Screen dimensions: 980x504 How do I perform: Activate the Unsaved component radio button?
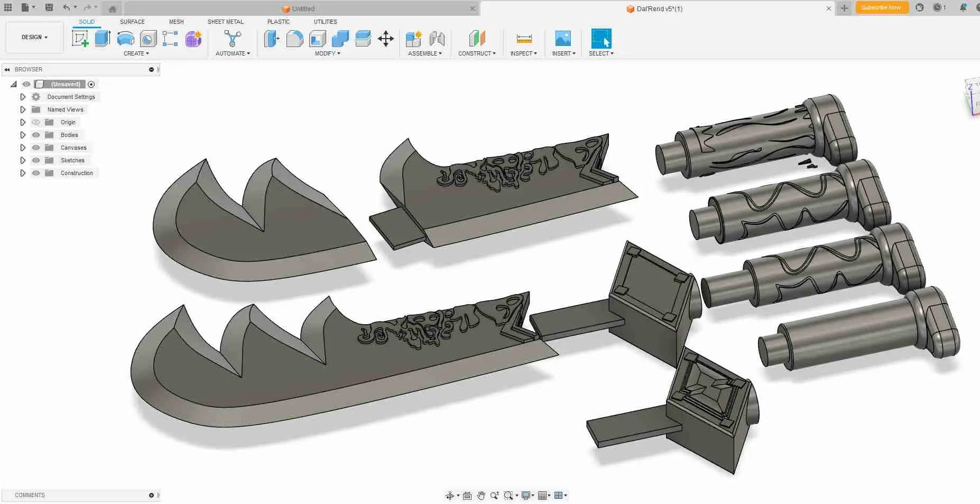(x=91, y=84)
